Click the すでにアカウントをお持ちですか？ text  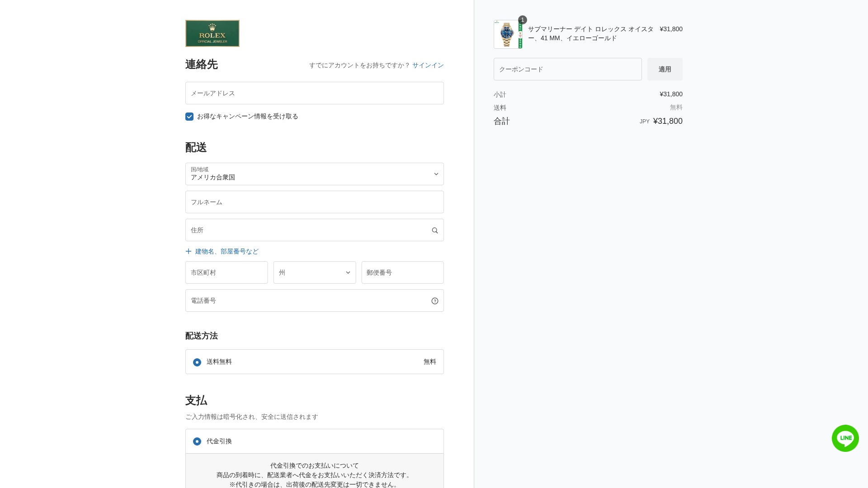click(359, 65)
